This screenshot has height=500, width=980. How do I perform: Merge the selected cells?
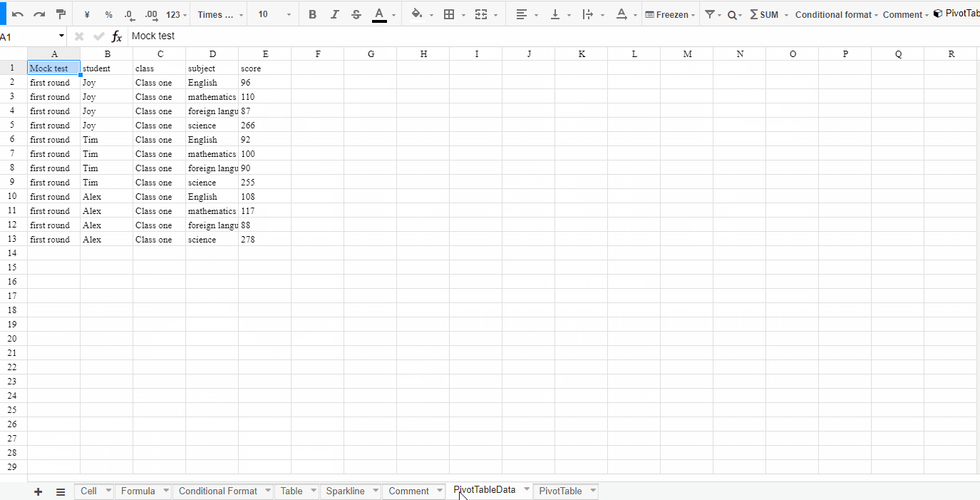[481, 14]
